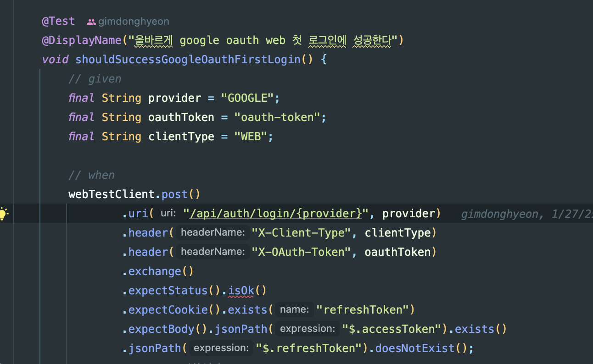Click the "$.accessToken" string

click(392, 329)
